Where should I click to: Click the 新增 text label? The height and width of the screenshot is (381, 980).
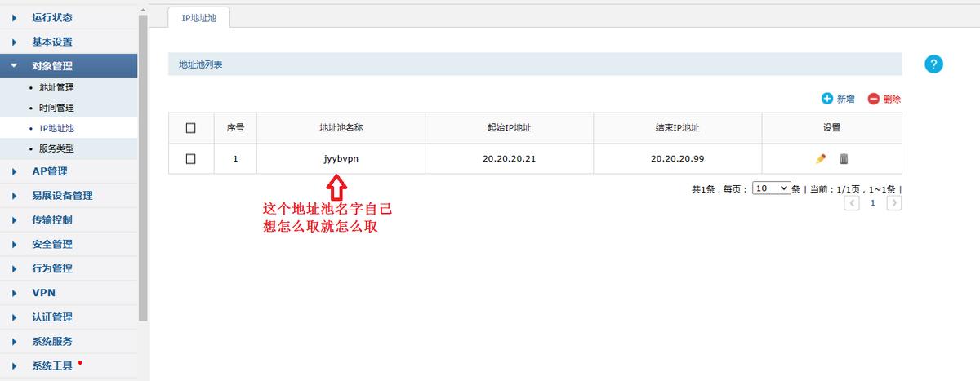tap(845, 100)
